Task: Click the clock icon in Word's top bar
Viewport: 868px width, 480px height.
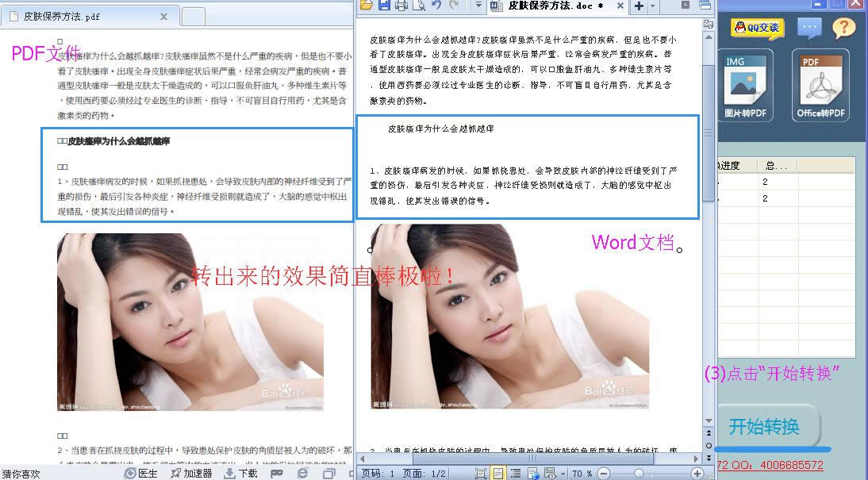Action: click(x=685, y=5)
